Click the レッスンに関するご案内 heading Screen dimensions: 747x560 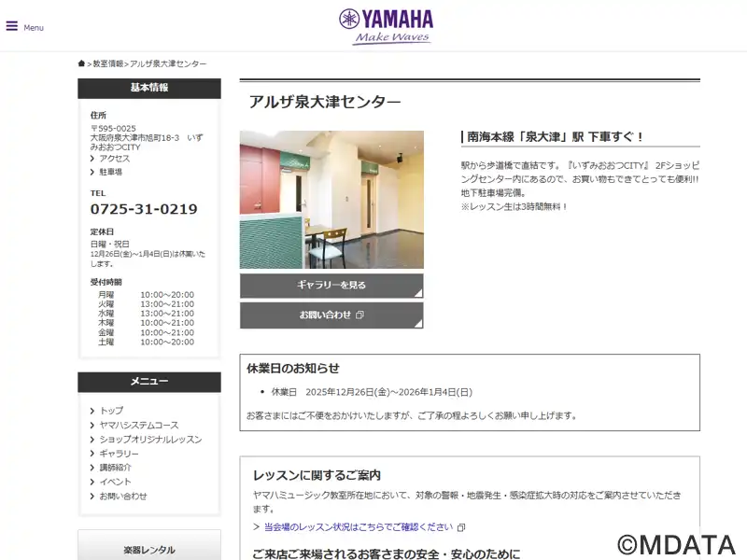coord(317,475)
